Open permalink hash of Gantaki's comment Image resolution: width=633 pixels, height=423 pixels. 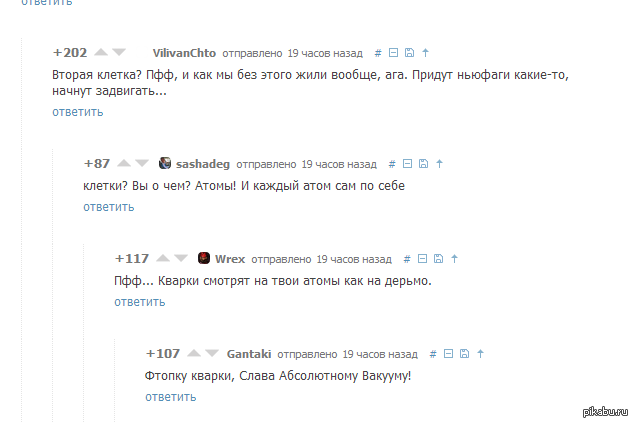pos(433,354)
